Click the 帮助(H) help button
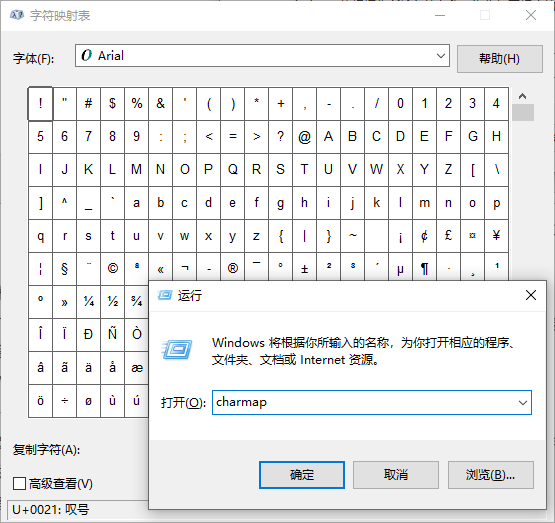The height and width of the screenshot is (523, 555). (x=499, y=59)
